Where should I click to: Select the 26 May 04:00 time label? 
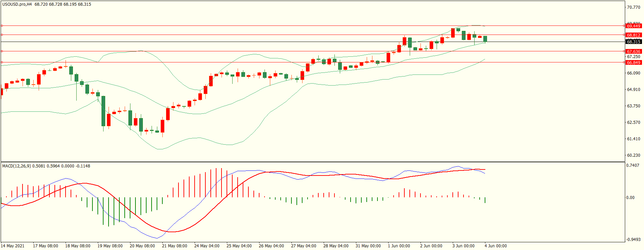tap(271, 246)
